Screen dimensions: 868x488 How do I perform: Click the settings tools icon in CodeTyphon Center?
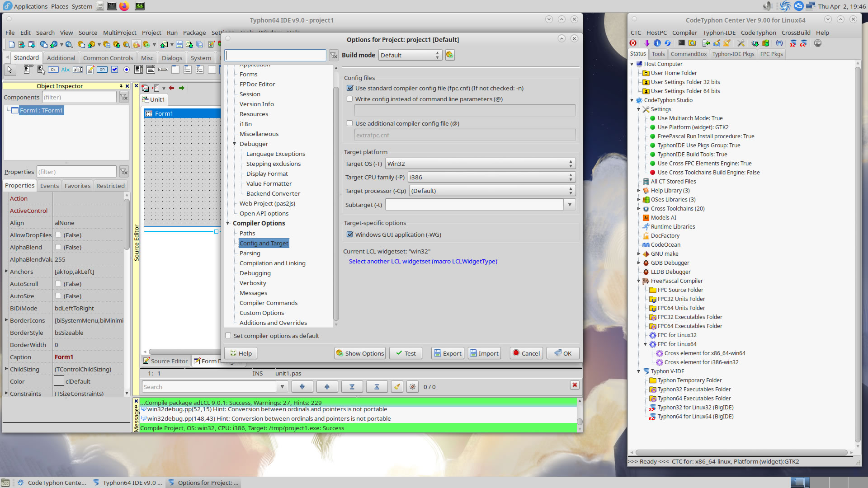click(741, 43)
